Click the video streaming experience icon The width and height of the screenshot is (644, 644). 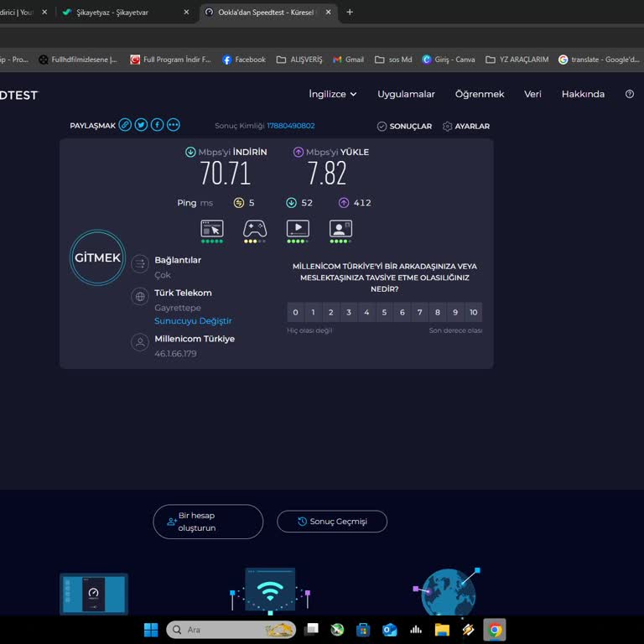pyautogui.click(x=298, y=228)
